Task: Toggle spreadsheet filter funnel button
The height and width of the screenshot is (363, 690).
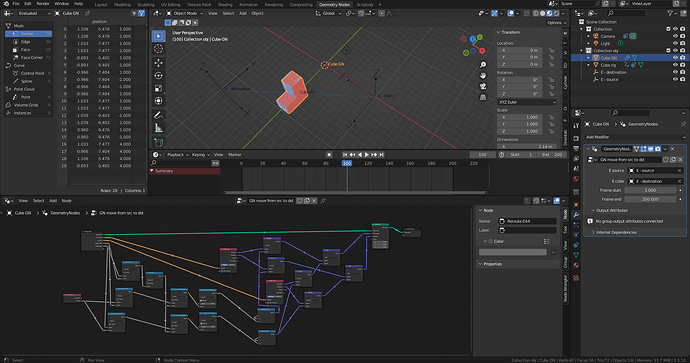Action: [142, 13]
